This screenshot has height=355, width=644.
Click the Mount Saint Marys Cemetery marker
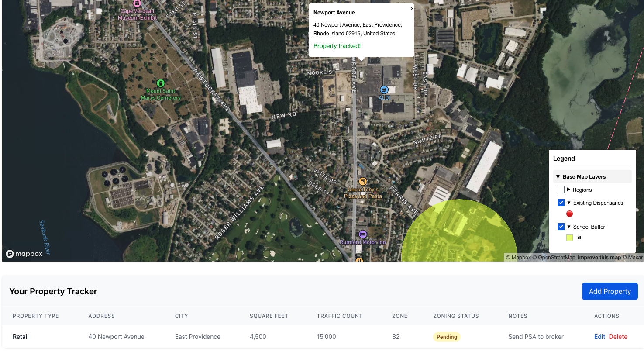tap(161, 83)
